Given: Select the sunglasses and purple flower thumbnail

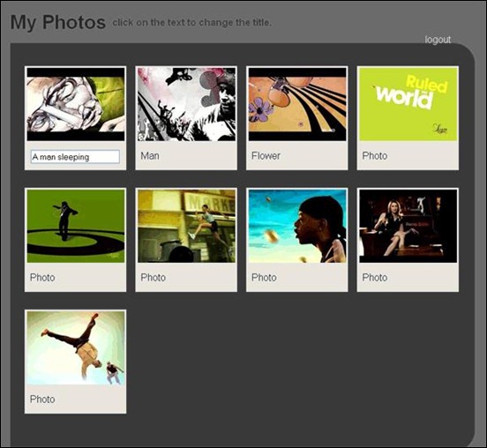Looking at the screenshot, I should tap(297, 104).
